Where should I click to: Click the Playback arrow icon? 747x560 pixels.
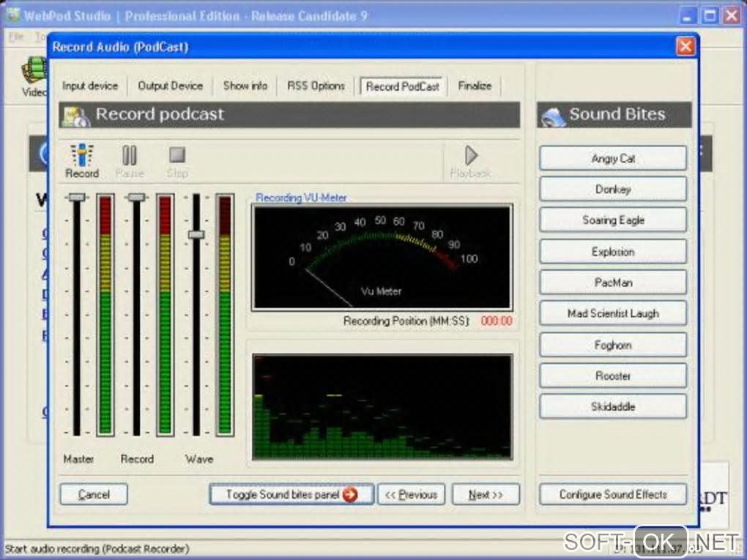(471, 156)
